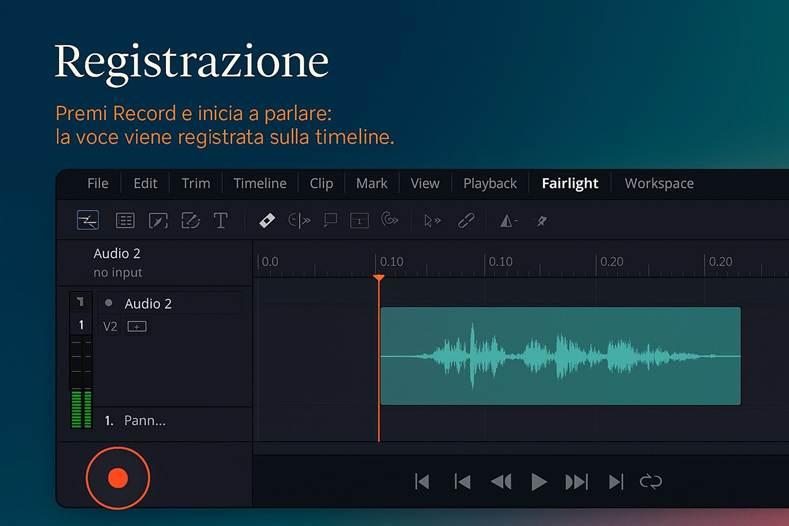Screen dimensions: 789x526
Task: Open the Edit menu
Action: click(145, 183)
